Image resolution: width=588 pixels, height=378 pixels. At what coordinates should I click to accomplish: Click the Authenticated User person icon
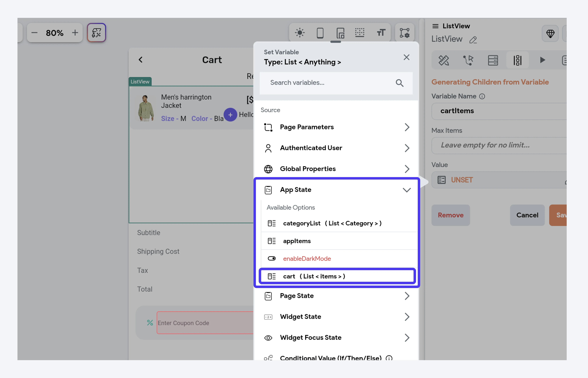[x=268, y=148]
